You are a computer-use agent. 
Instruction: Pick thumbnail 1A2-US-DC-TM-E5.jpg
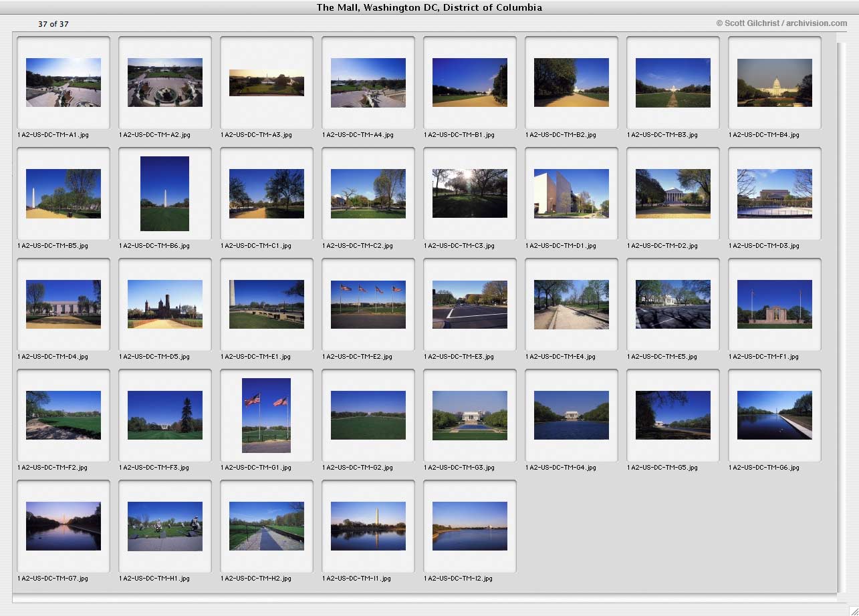673,304
